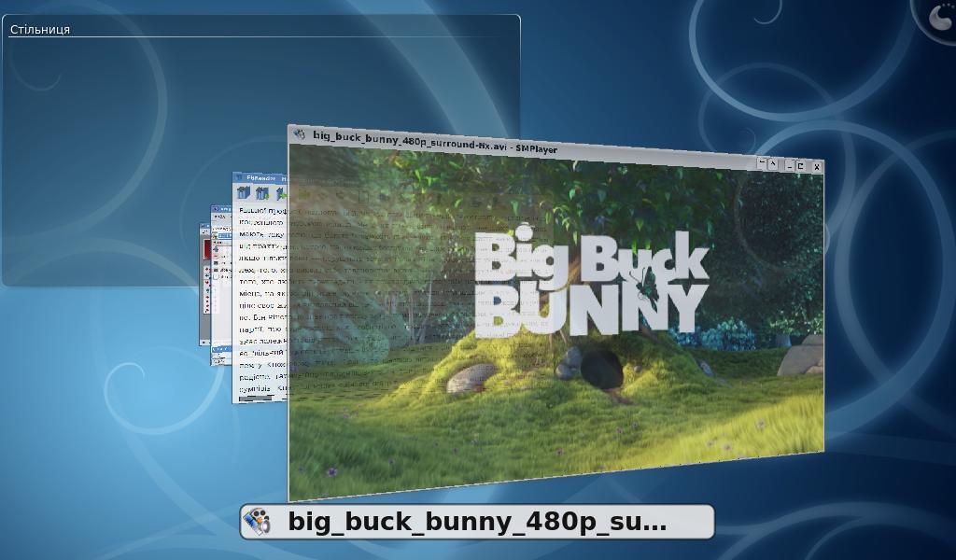
Task: Close the SMPlayer window
Action: (x=817, y=167)
